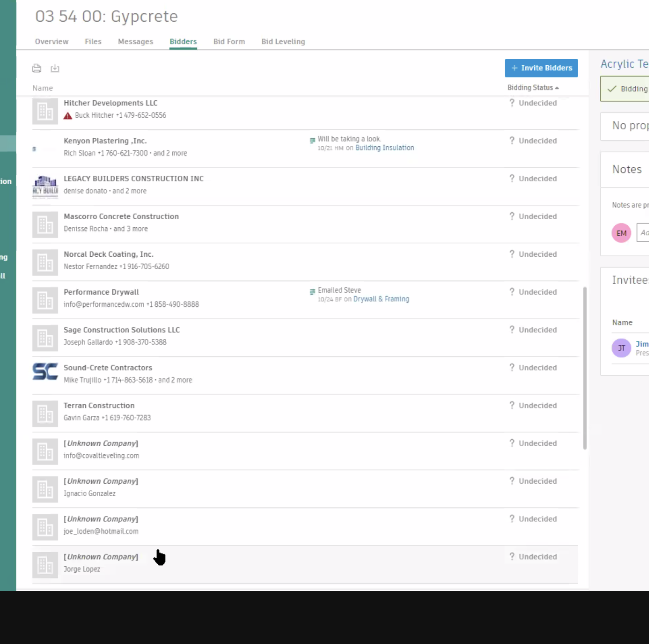The width and height of the screenshot is (649, 644).
Task: Select Mascorro Concrete Construction name
Action: pos(121,216)
